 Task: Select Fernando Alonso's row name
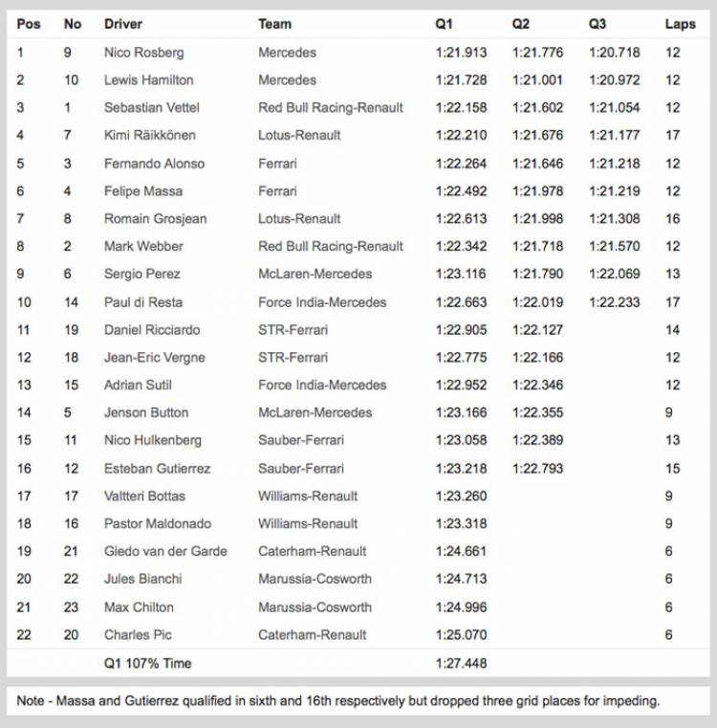(x=153, y=164)
